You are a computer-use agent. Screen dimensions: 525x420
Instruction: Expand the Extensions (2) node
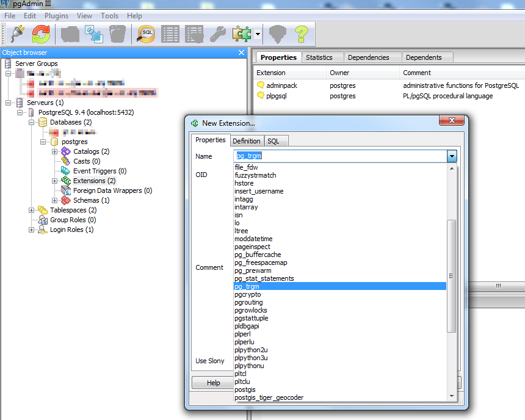pos(54,181)
